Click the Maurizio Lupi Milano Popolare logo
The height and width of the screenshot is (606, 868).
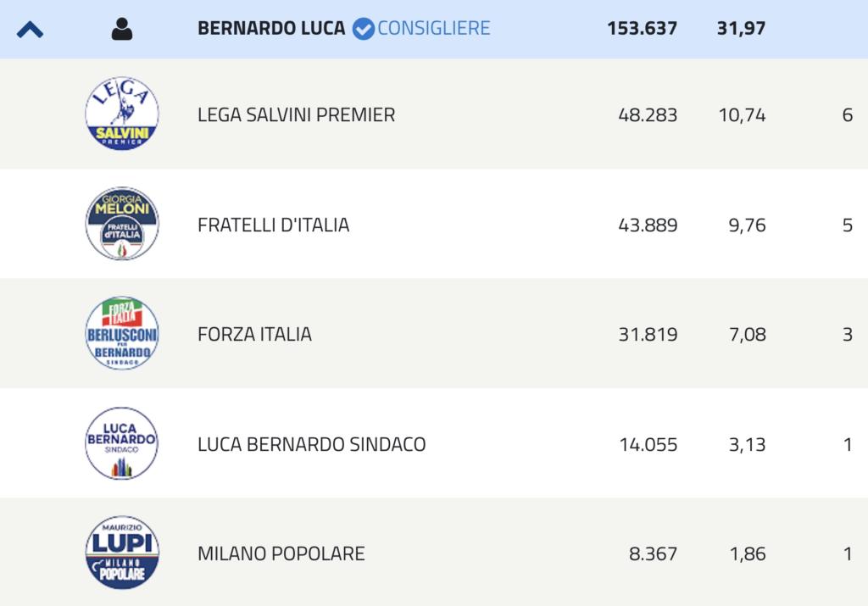[122, 553]
